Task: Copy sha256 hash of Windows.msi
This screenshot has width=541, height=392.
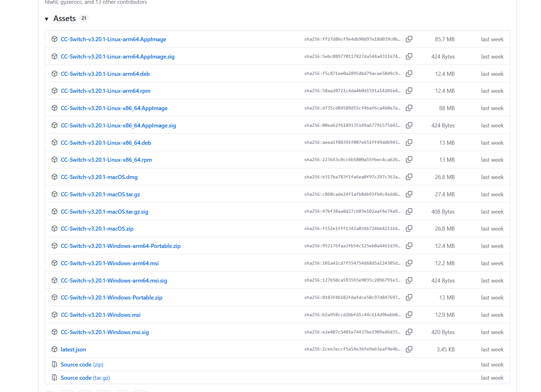Action: tap(409, 315)
